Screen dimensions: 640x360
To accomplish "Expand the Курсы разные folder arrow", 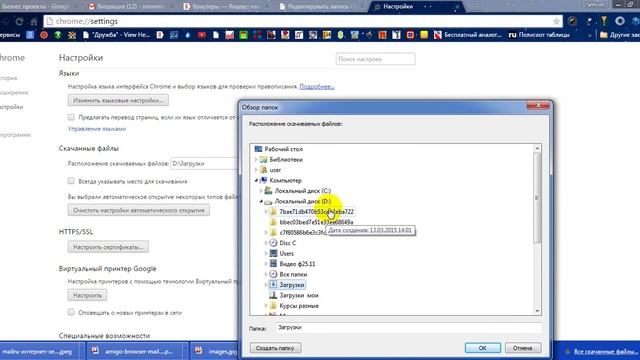I will pyautogui.click(x=266, y=306).
